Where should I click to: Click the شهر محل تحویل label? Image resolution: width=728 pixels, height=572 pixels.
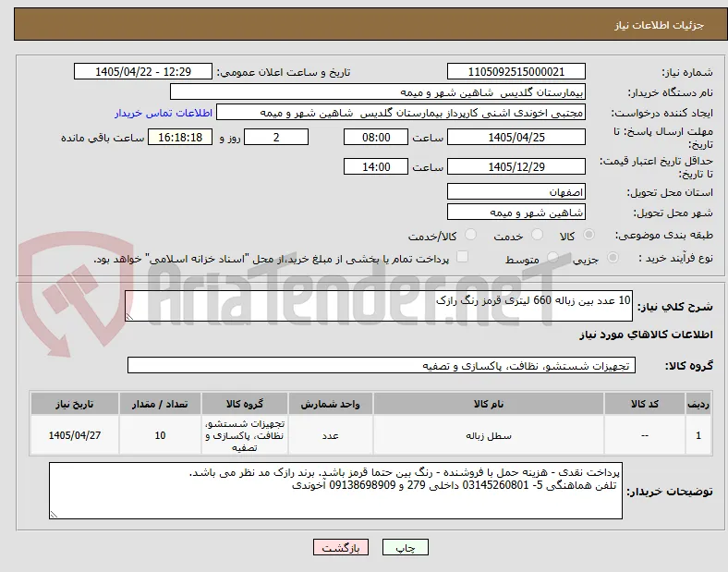(x=673, y=213)
